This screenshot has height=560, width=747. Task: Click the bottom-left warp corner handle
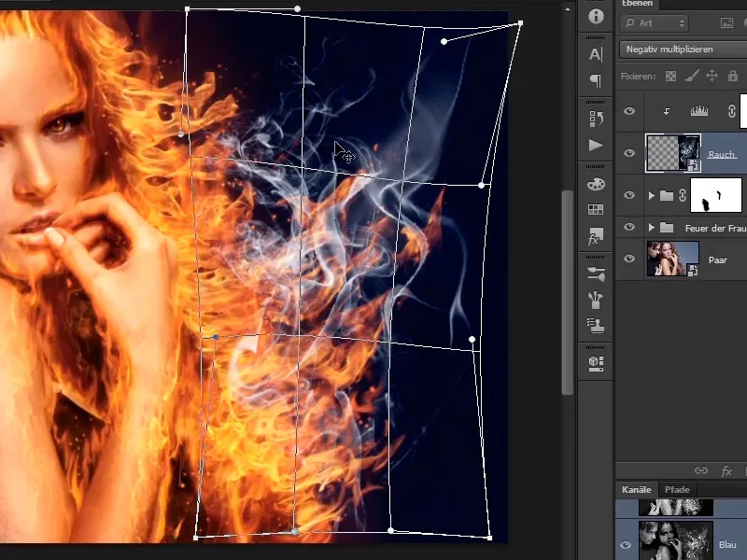pyautogui.click(x=196, y=538)
